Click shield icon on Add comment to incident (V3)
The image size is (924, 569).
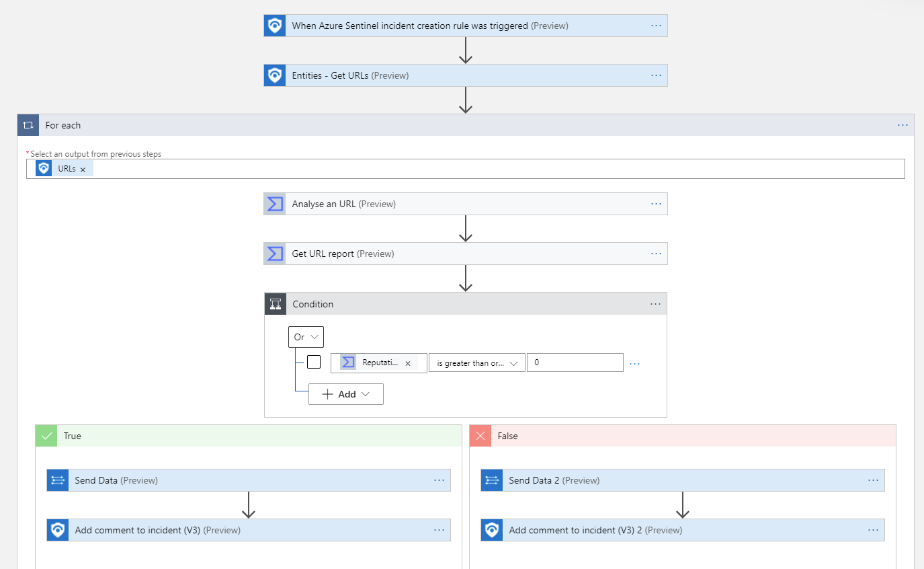[58, 530]
